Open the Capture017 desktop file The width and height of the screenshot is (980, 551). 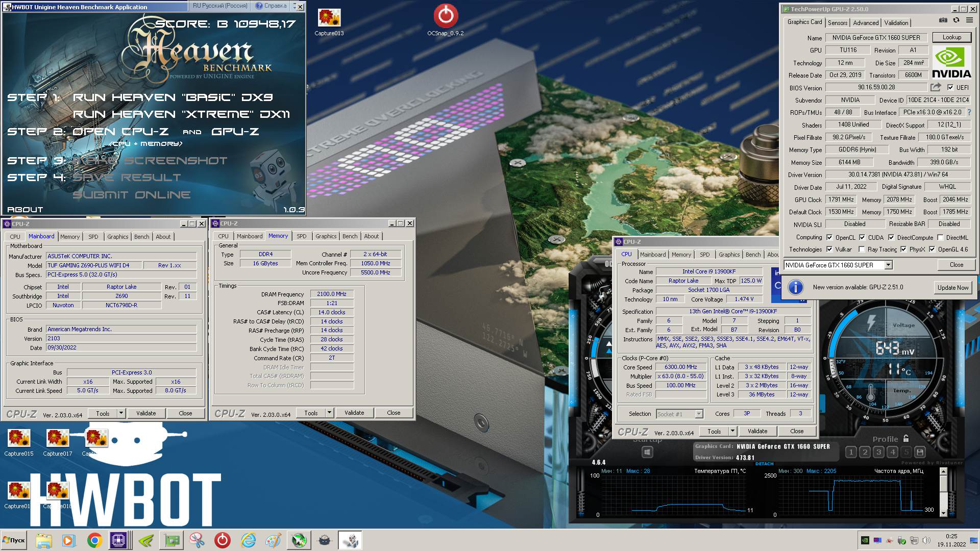[58, 442]
